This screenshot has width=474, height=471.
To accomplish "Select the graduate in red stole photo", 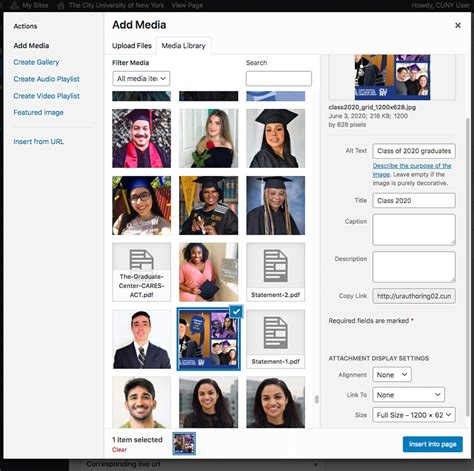I will point(141,138).
